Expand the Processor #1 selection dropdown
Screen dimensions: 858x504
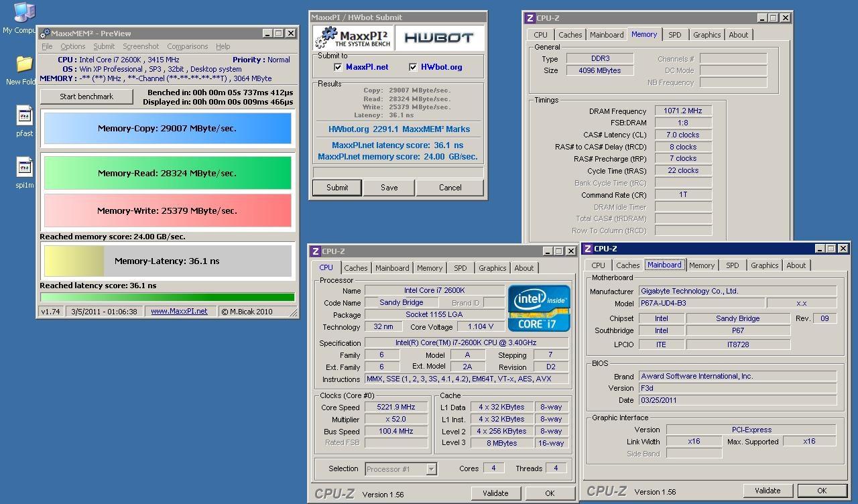pos(431,469)
